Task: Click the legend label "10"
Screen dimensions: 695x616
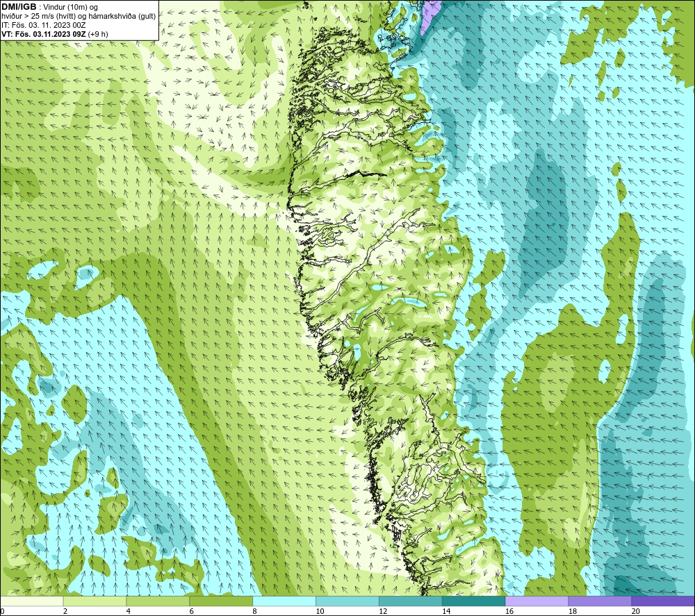Action: tap(320, 611)
